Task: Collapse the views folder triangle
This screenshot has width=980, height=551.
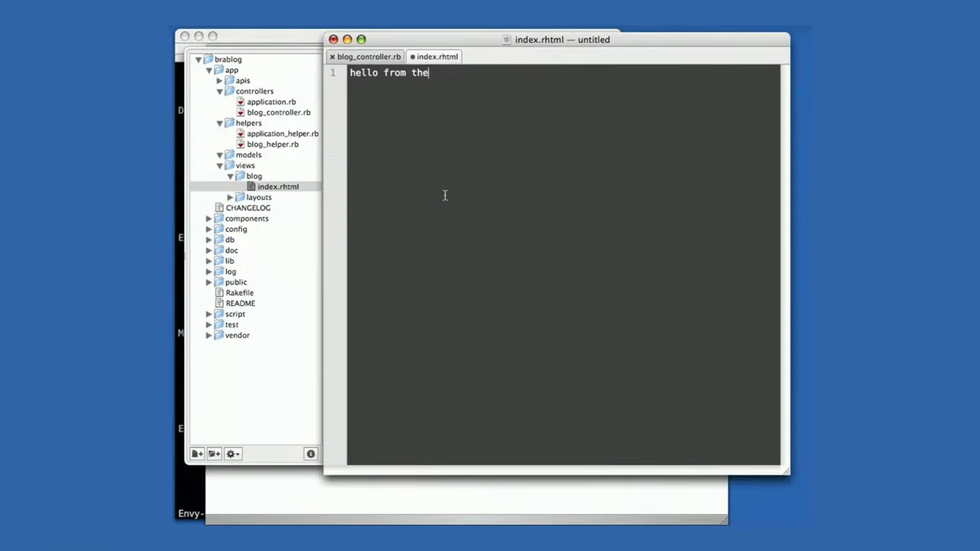Action: (220, 165)
